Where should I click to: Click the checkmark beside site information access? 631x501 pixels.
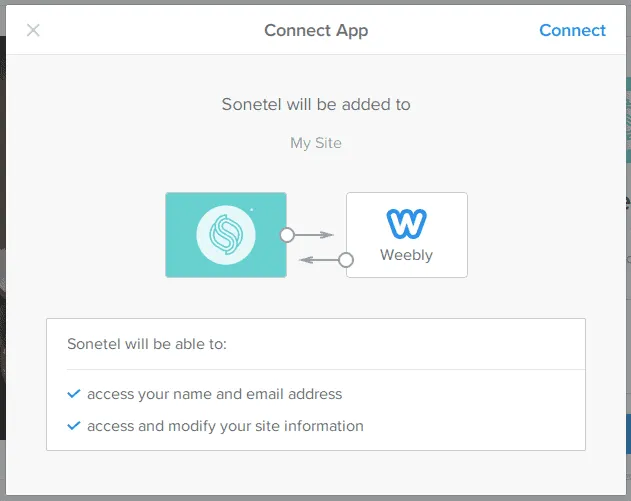coord(73,426)
